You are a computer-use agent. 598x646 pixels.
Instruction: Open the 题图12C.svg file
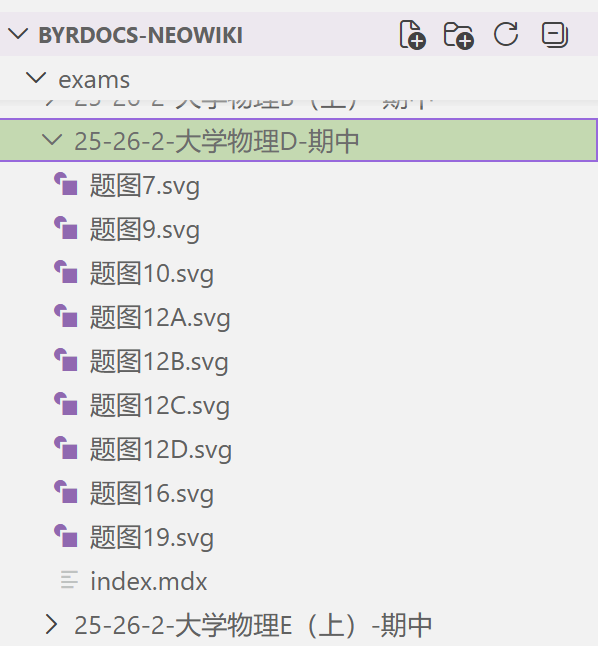tap(299, 405)
